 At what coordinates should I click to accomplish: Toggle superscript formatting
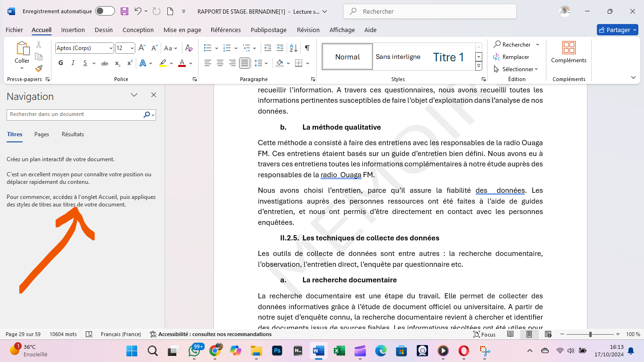[x=130, y=63]
